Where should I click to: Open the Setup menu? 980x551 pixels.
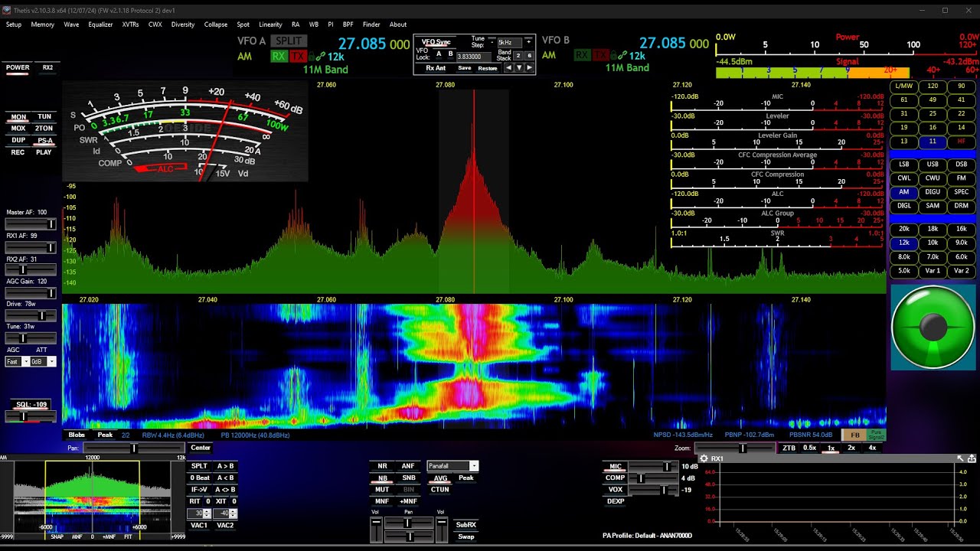[14, 24]
